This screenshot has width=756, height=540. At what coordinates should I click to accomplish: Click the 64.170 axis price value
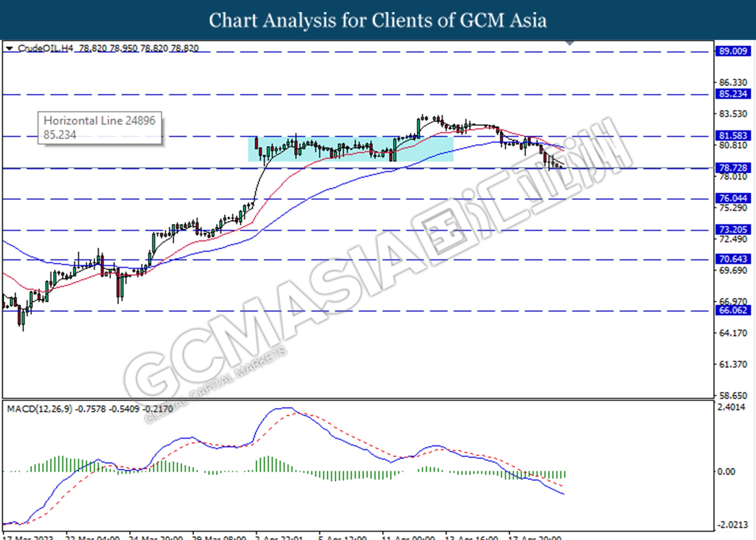[x=733, y=333]
